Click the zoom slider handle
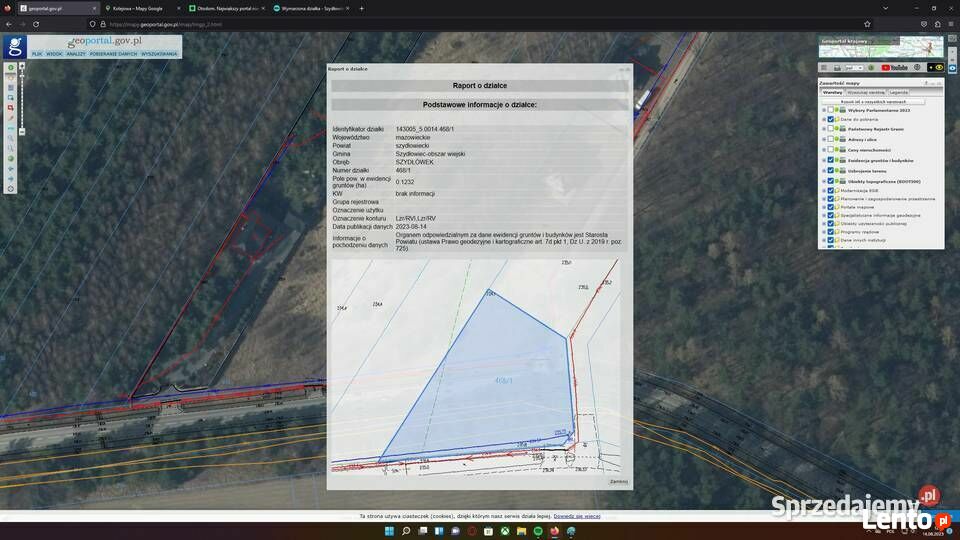 tap(22, 75)
